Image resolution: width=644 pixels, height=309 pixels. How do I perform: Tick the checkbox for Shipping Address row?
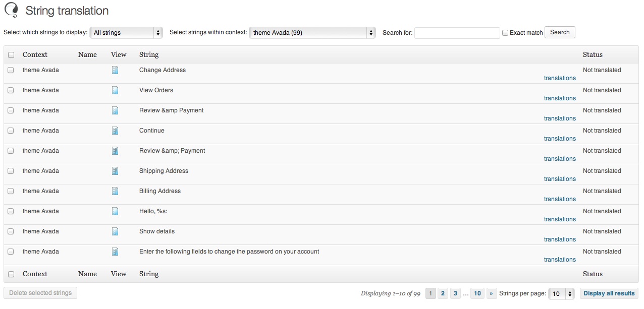11,171
